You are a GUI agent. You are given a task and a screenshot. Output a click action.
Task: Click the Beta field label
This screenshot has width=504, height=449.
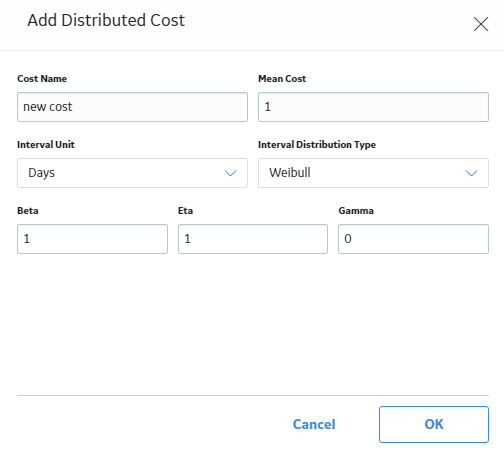click(x=28, y=211)
